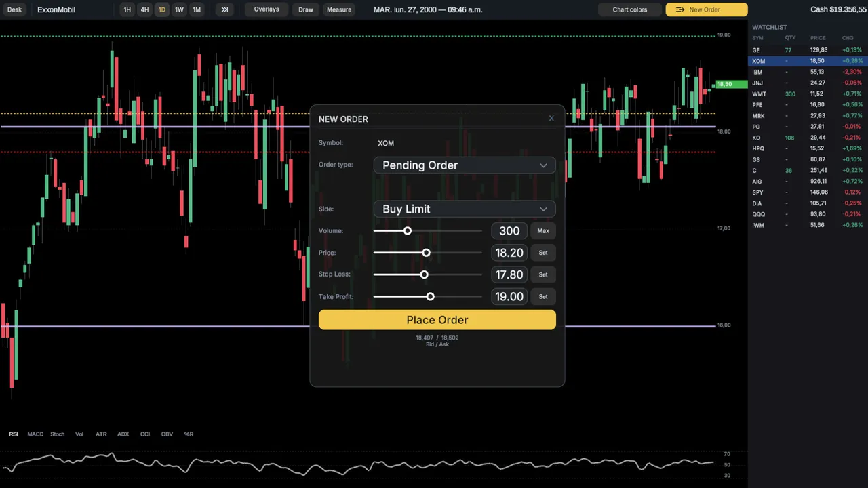Select IWM in the watchlist

808,225
